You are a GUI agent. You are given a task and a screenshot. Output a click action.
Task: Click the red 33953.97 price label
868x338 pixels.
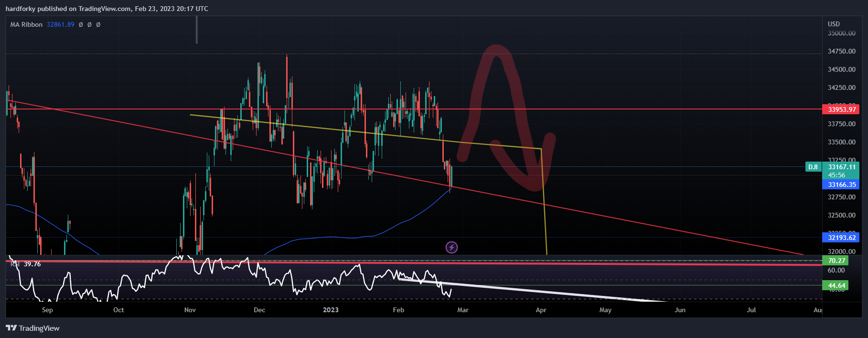tap(841, 109)
